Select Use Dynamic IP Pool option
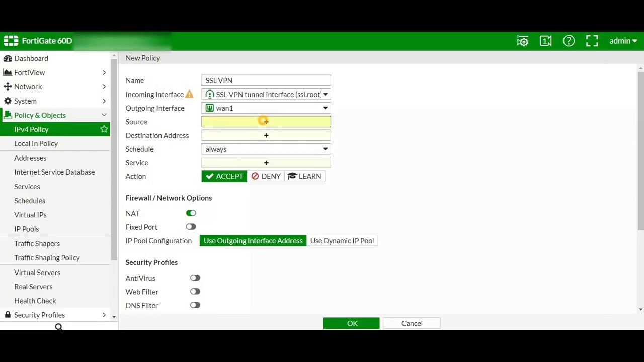 click(x=342, y=241)
